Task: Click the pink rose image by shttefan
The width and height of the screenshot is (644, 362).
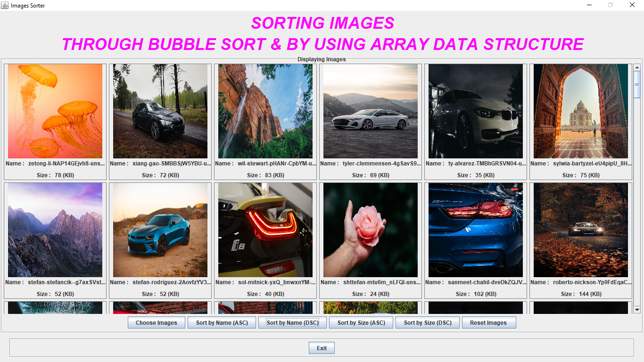Action: [x=370, y=230]
